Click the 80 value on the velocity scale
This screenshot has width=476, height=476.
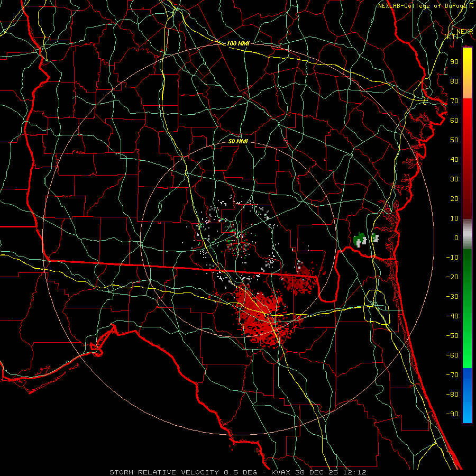454,81
